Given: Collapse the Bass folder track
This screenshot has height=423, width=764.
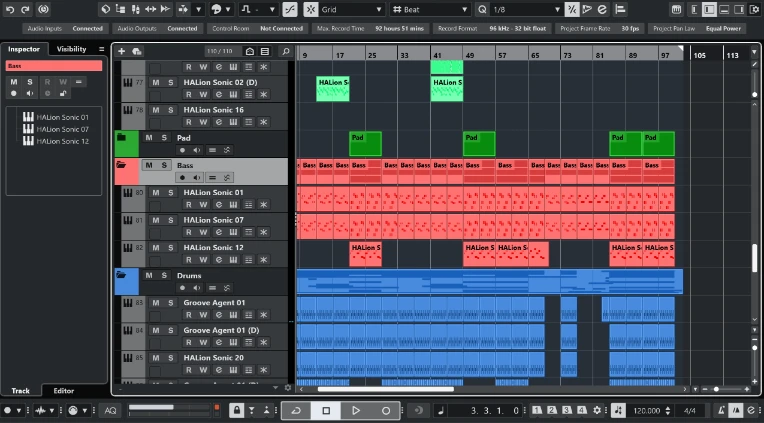Looking at the screenshot, I should coord(121,164).
